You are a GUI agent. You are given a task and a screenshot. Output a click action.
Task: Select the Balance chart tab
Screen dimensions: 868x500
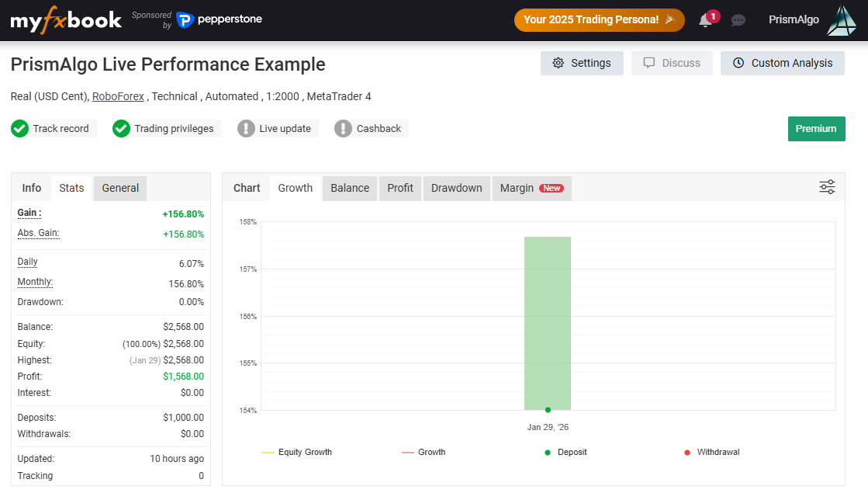click(350, 189)
